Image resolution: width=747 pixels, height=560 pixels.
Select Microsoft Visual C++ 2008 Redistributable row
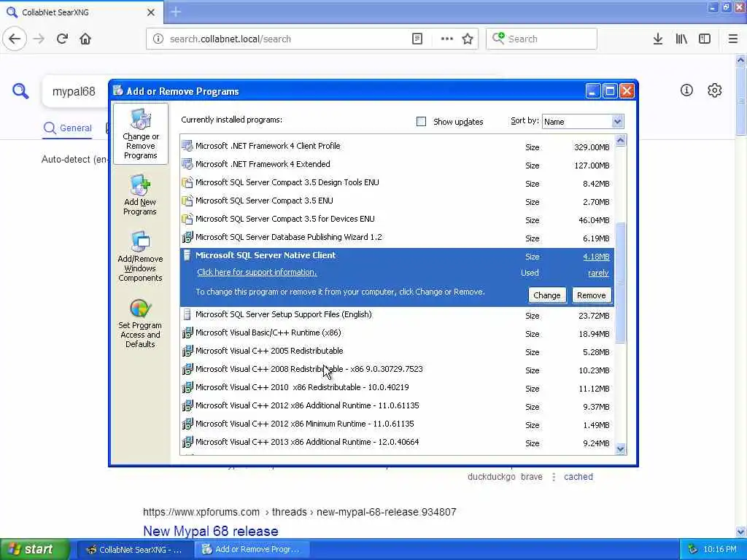pyautogui.click(x=396, y=370)
